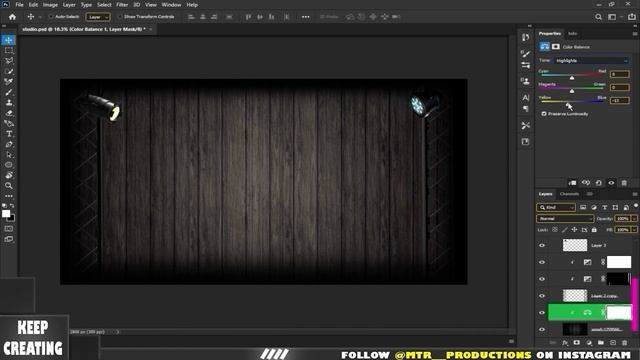Select the Path Selection arrow tool
640x360 pixels.
pos(9,155)
